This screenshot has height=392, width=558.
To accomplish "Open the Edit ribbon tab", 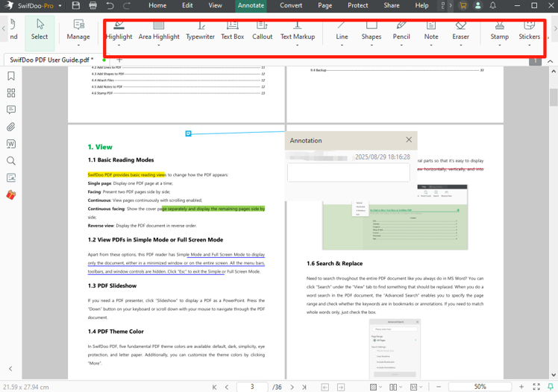I will (187, 5).
